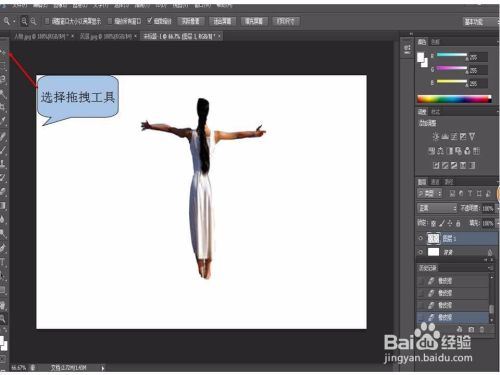Add a Threshold adjustment

(454, 165)
